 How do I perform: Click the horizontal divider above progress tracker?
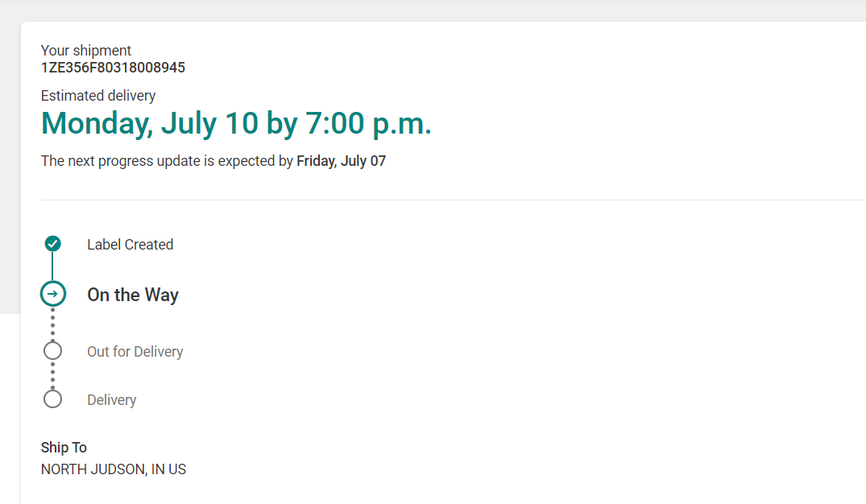[451, 200]
